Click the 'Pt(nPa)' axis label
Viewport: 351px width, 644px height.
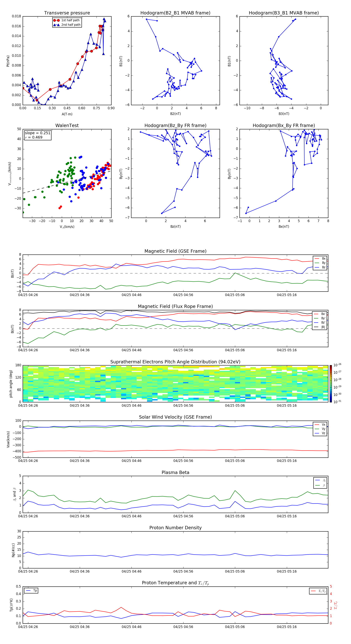coord(8,61)
